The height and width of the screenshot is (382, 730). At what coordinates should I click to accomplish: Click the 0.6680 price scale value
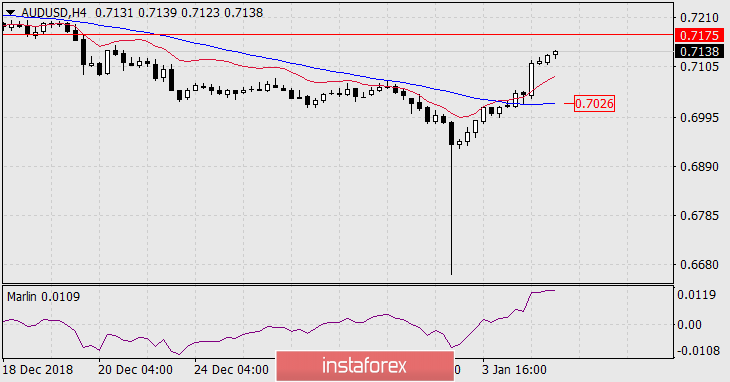[699, 265]
